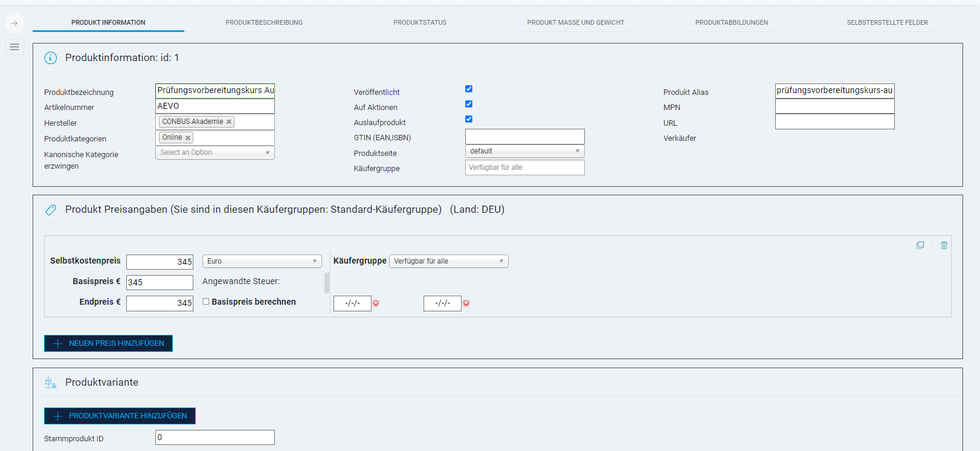This screenshot has height=451, width=980.
Task: Expand the Produktseite default dropdown
Action: click(x=524, y=151)
